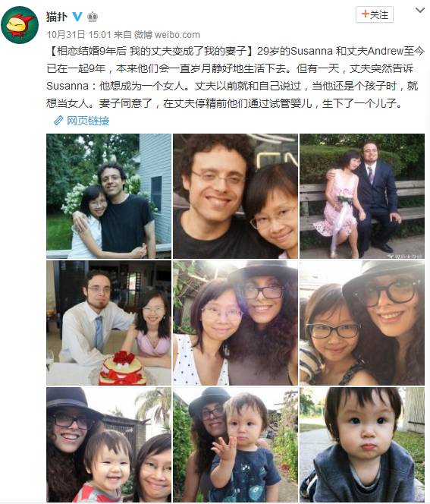Image resolution: width=430 pixels, height=504 pixels.
Task: Open the park bench wedding photo
Action: (362, 196)
